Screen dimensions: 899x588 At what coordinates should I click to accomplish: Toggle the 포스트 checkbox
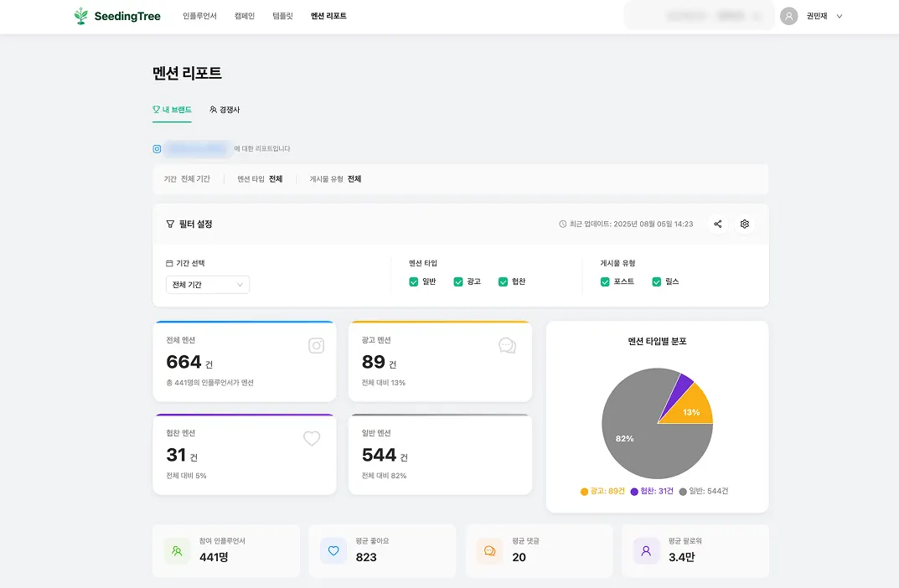(605, 281)
